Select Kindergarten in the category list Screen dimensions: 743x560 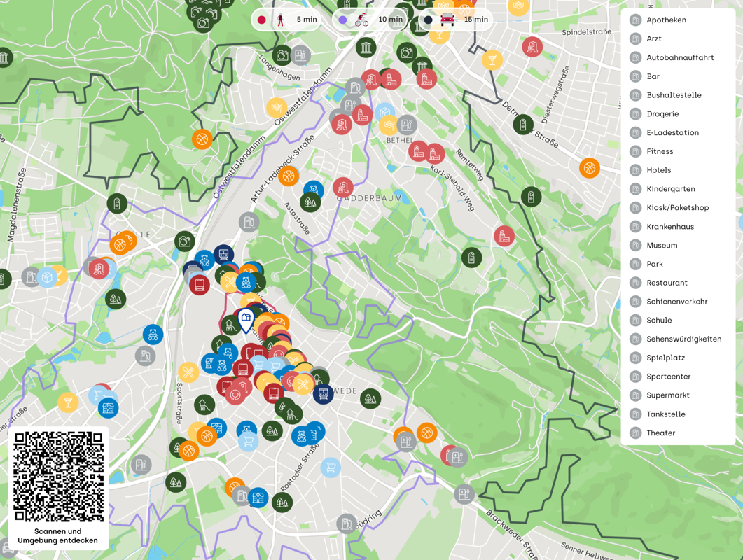tap(670, 189)
